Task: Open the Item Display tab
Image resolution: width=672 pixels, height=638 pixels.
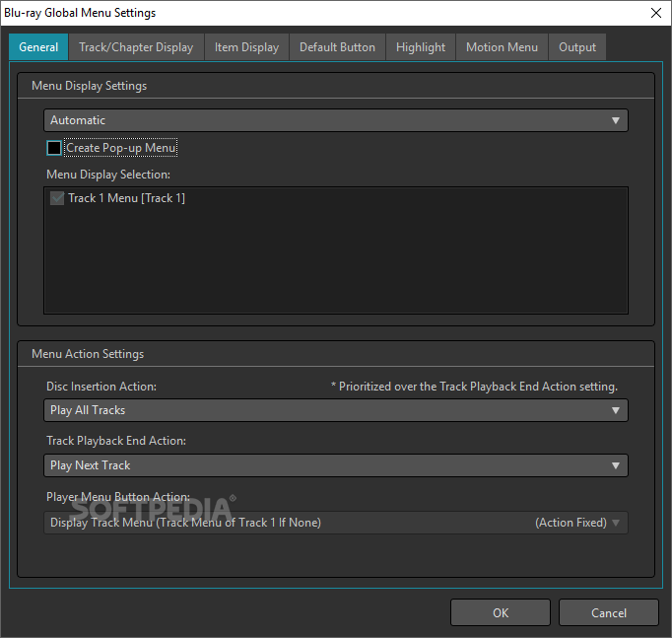Action: [246, 46]
